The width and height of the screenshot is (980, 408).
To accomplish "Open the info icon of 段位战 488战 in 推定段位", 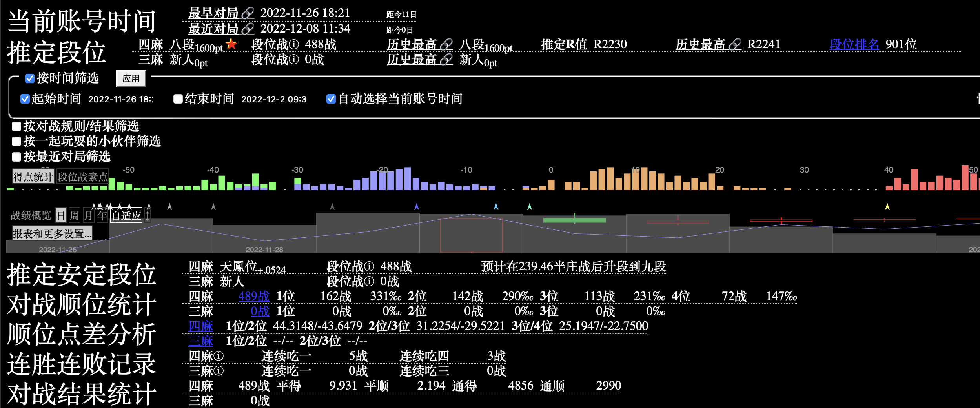I will click(x=293, y=45).
